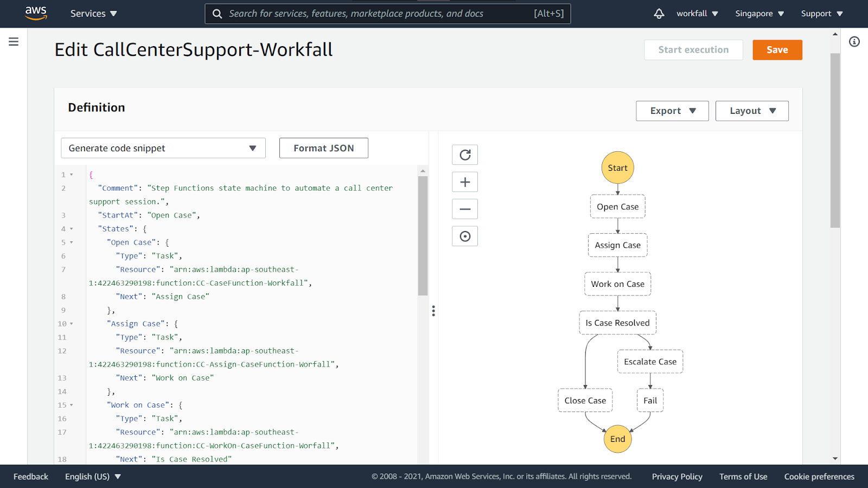Open the info panel icon
868x488 pixels.
pos(854,42)
